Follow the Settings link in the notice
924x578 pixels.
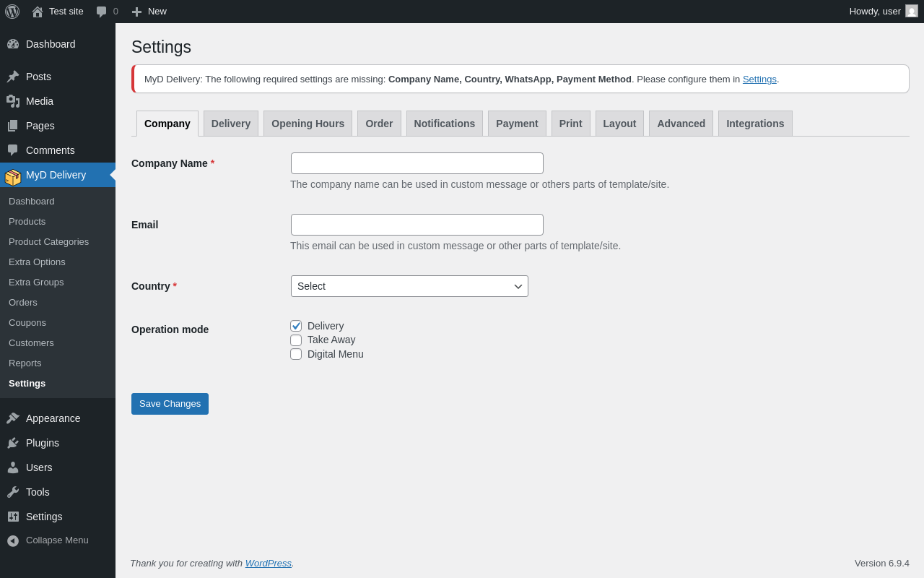click(759, 79)
